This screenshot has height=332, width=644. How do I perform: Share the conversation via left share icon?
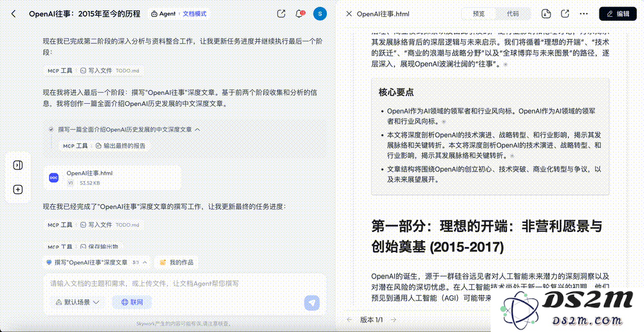pyautogui.click(x=281, y=14)
